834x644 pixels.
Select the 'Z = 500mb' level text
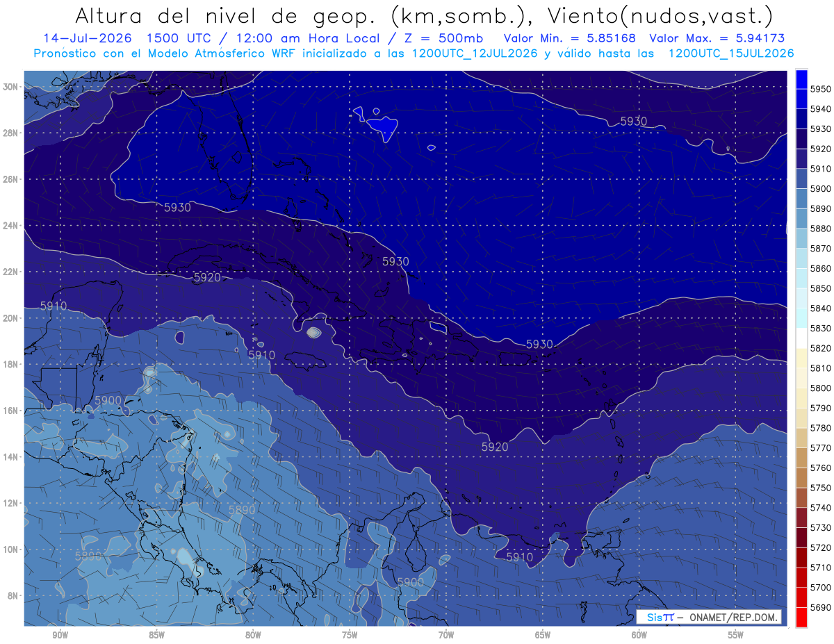(x=440, y=38)
